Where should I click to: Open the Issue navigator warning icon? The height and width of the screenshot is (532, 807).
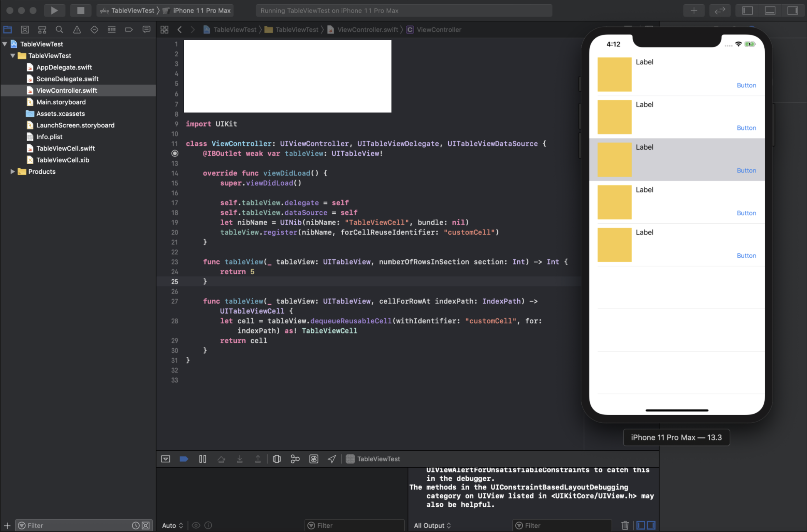[x=77, y=30]
